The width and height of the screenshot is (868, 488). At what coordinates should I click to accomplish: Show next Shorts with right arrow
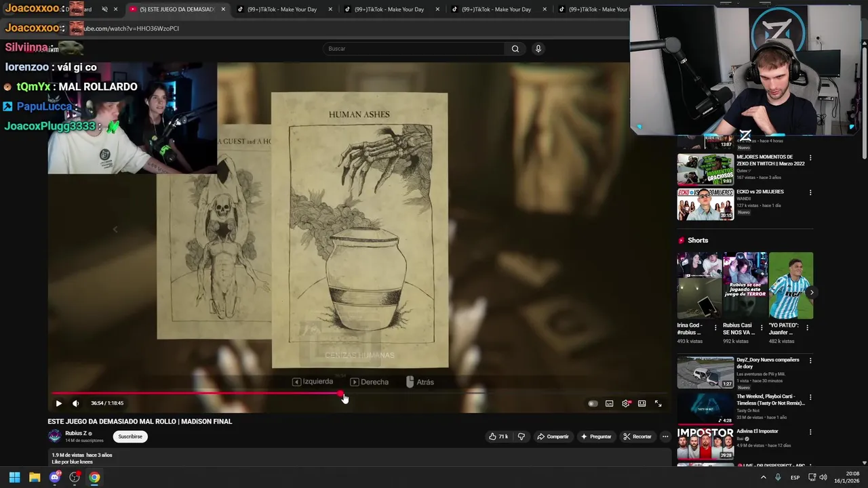(811, 293)
